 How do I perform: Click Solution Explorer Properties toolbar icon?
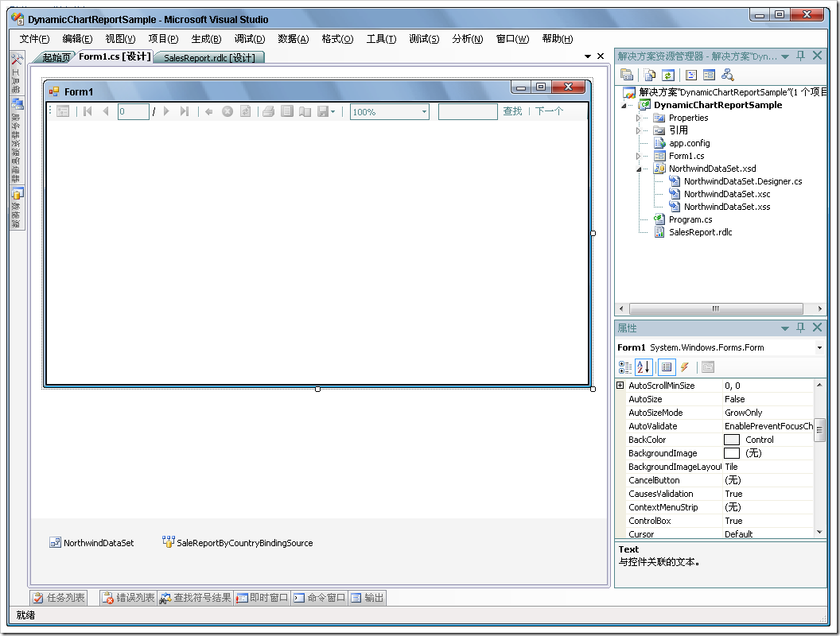[626, 75]
